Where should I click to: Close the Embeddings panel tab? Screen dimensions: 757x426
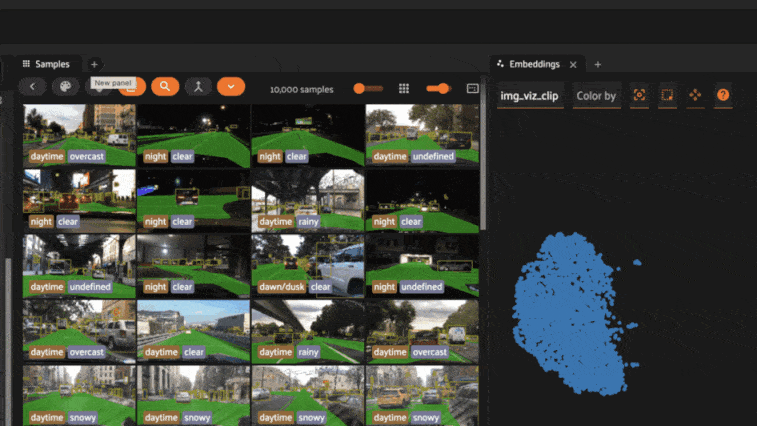coord(573,64)
